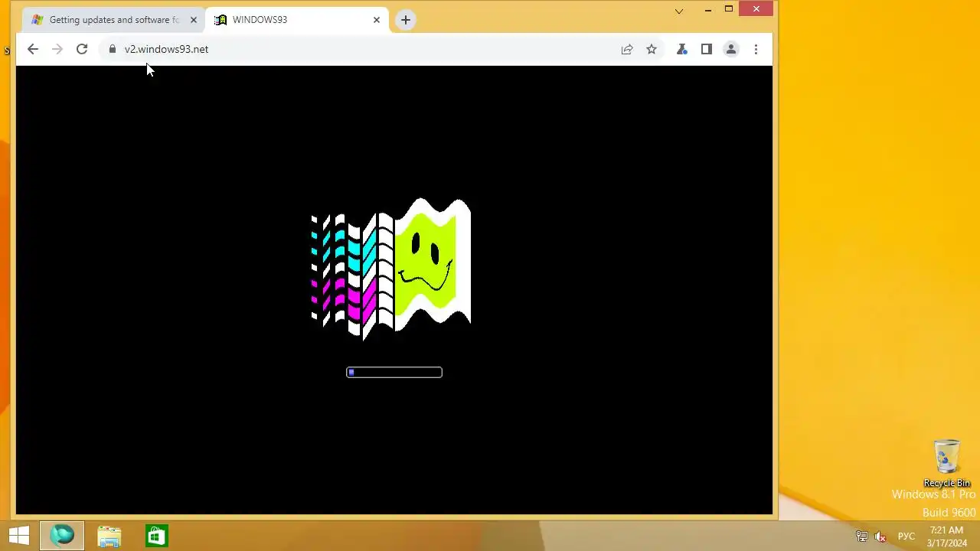
Task: Bookmark this tab with the star icon
Action: (x=652, y=49)
